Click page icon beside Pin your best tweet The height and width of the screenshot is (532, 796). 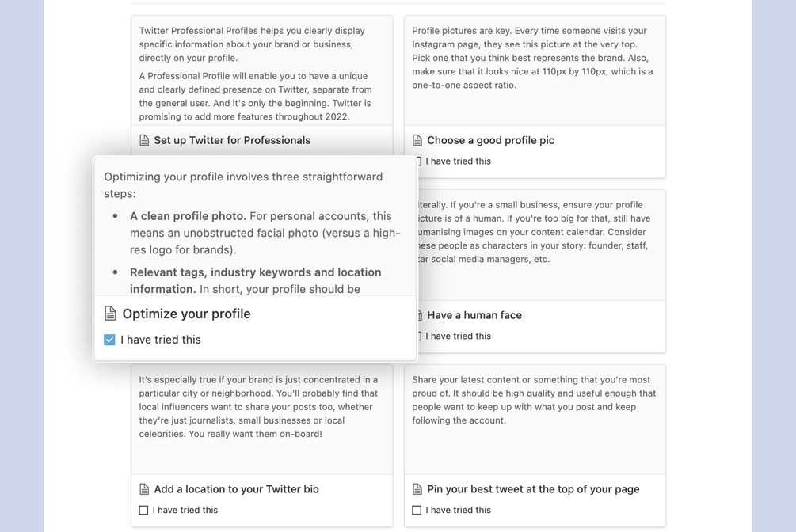click(417, 489)
